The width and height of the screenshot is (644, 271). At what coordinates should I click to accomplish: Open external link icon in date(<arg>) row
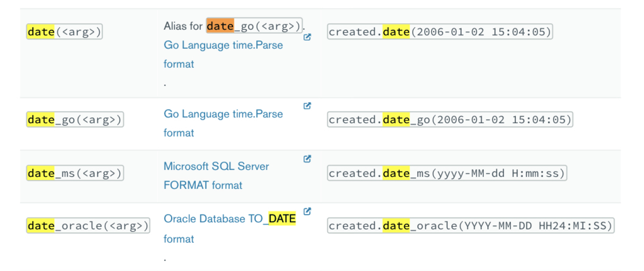coord(307,37)
